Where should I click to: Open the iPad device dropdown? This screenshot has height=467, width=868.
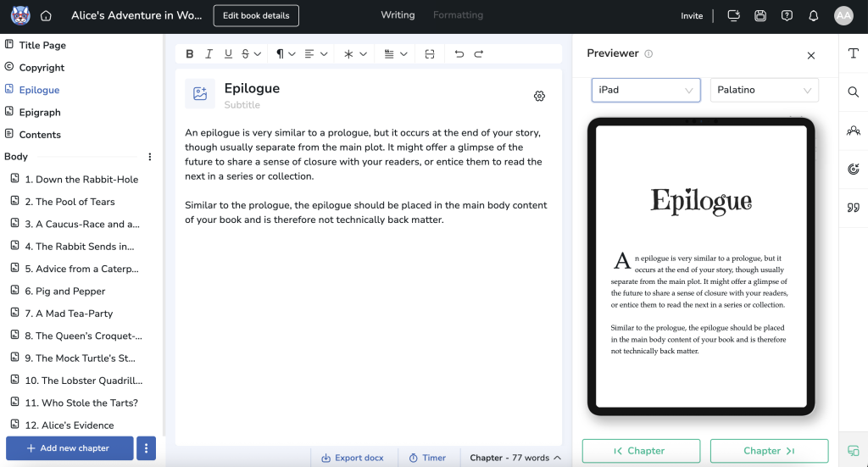point(646,90)
